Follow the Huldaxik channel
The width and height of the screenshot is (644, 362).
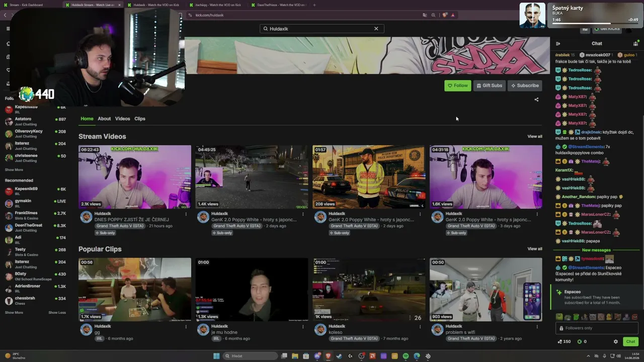(x=458, y=85)
